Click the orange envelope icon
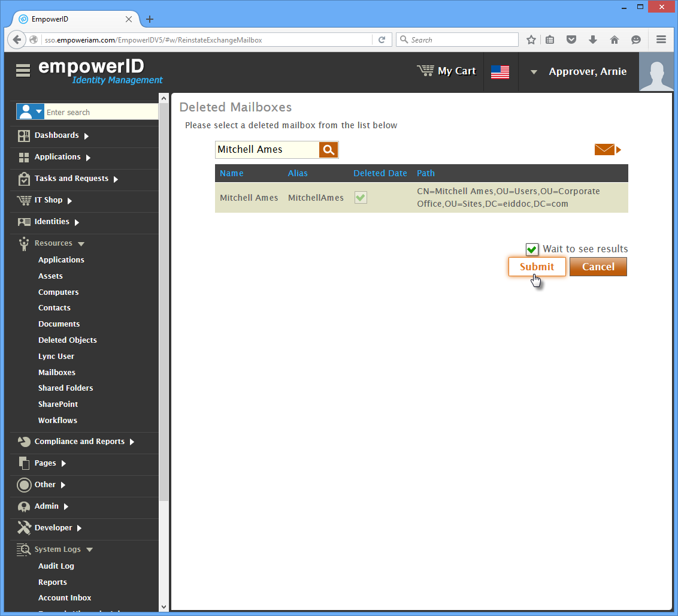The height and width of the screenshot is (616, 678). 604,149
